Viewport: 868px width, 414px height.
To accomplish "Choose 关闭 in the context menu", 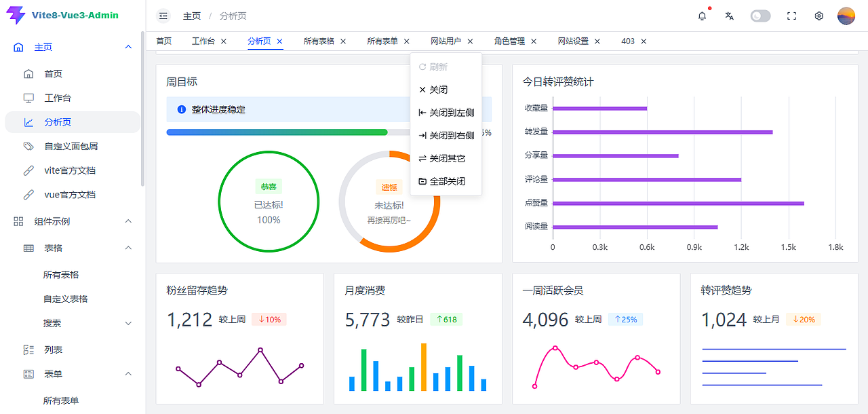I will click(446, 90).
